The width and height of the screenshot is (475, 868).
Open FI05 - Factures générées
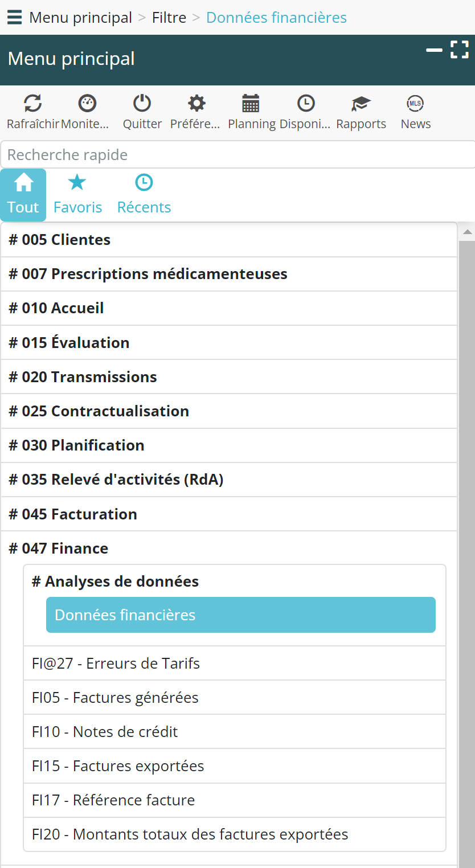115,698
